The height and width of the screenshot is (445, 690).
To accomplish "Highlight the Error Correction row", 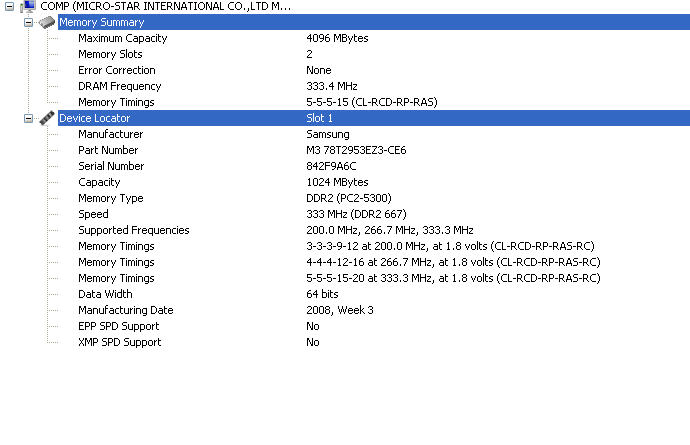I will [x=116, y=70].
